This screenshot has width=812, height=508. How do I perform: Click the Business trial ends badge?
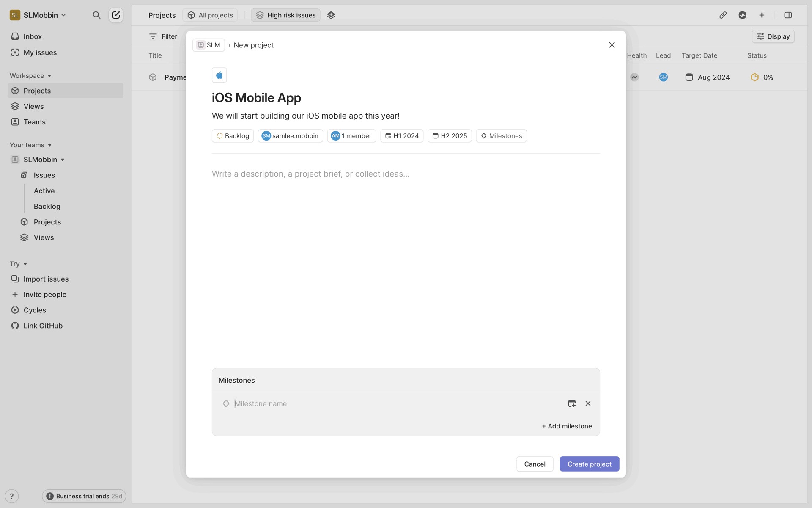pyautogui.click(x=84, y=496)
